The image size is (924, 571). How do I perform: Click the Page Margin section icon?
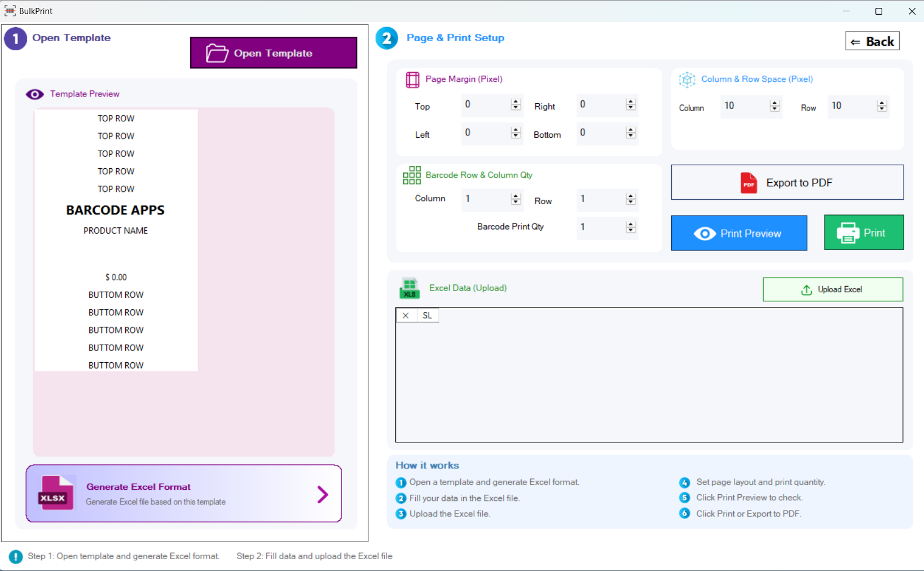click(x=412, y=80)
